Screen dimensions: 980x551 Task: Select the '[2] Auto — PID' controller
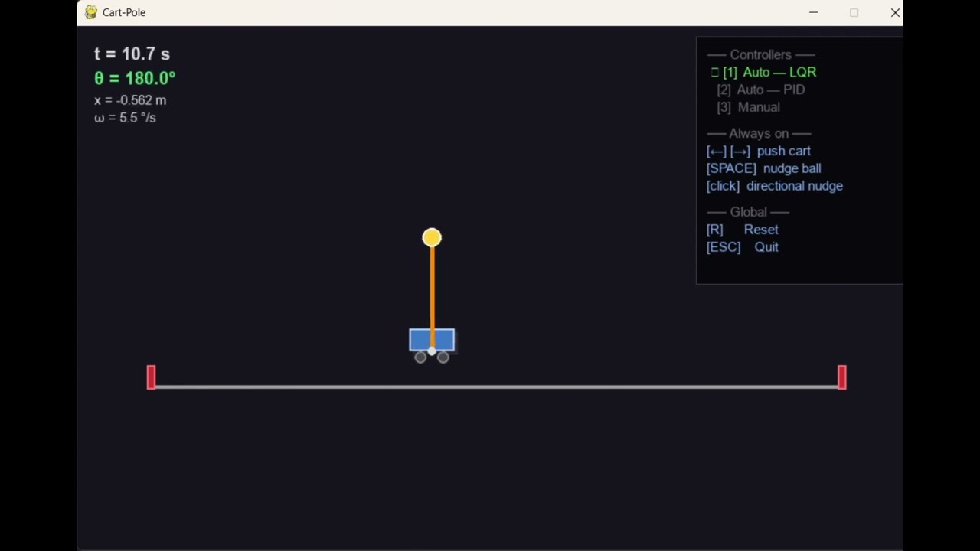761,90
